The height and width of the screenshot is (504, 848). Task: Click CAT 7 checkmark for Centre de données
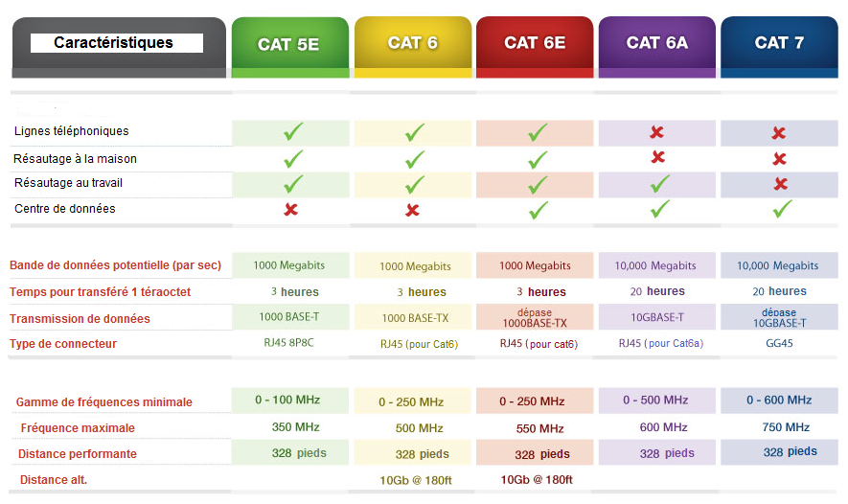pos(783,209)
